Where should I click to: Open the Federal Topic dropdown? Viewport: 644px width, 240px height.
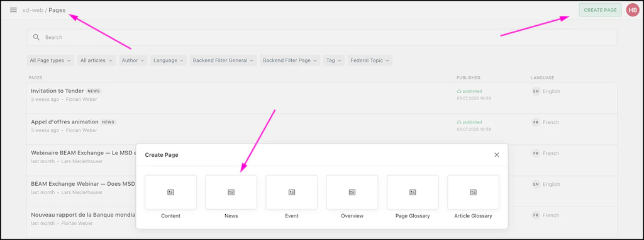click(370, 60)
